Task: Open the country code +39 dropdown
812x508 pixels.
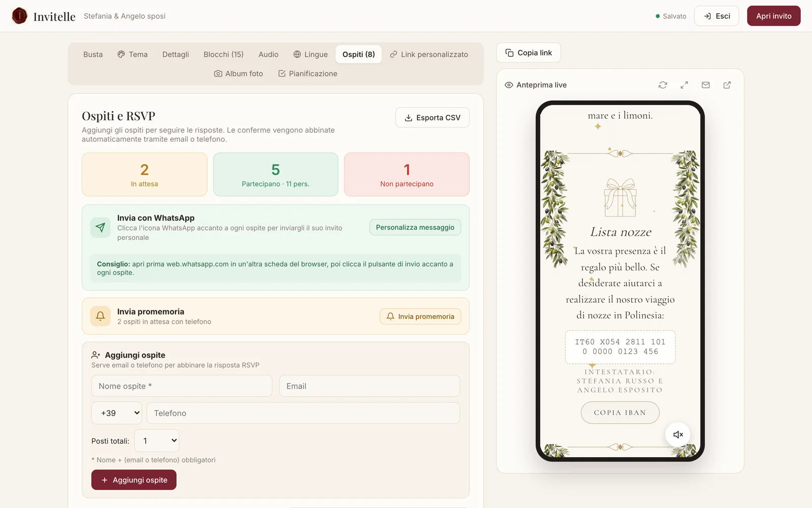Action: point(117,413)
